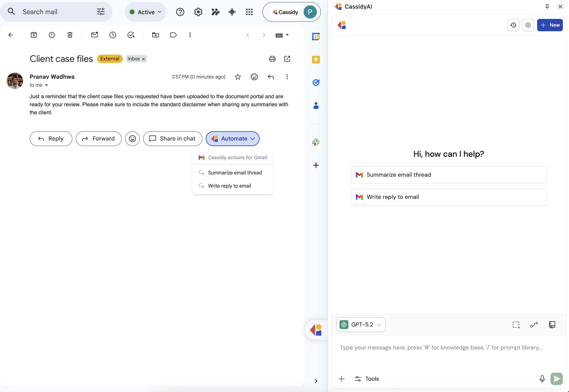
Task: Archive the email thread
Action: [34, 35]
